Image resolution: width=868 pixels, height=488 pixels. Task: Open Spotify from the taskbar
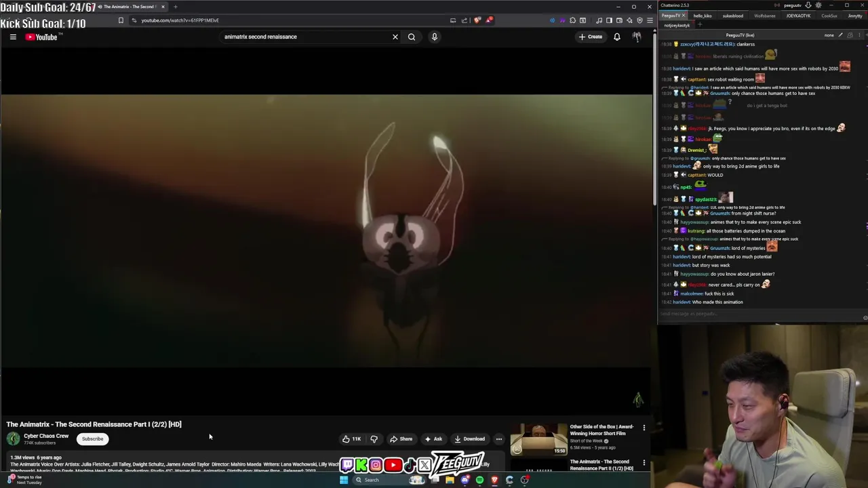click(479, 480)
